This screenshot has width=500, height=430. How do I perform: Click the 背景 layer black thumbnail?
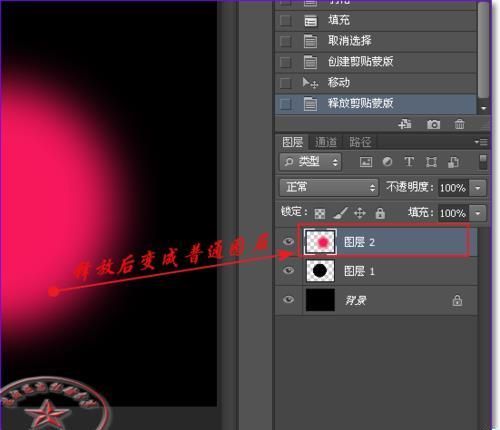click(x=320, y=300)
